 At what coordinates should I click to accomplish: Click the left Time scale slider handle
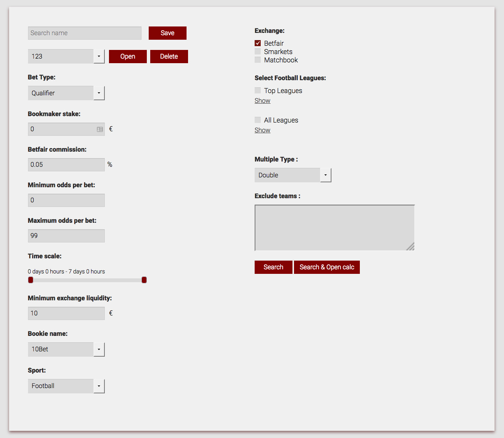[x=31, y=280]
